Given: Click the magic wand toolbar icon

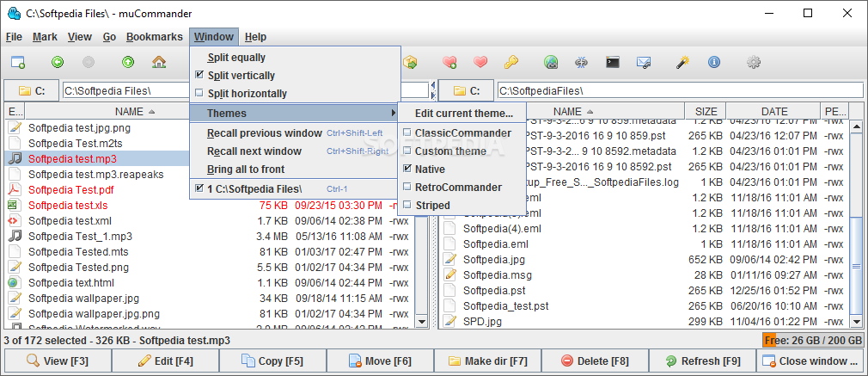Looking at the screenshot, I should [682, 62].
